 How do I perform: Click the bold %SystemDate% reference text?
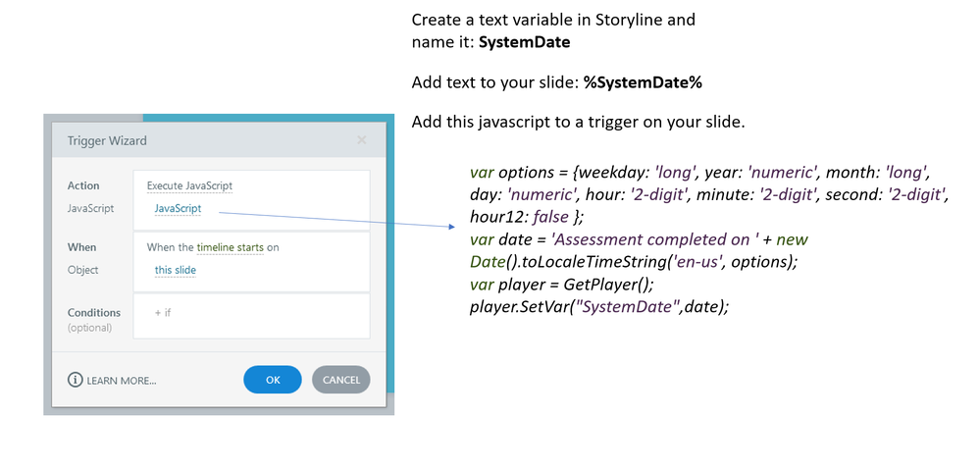point(643,81)
